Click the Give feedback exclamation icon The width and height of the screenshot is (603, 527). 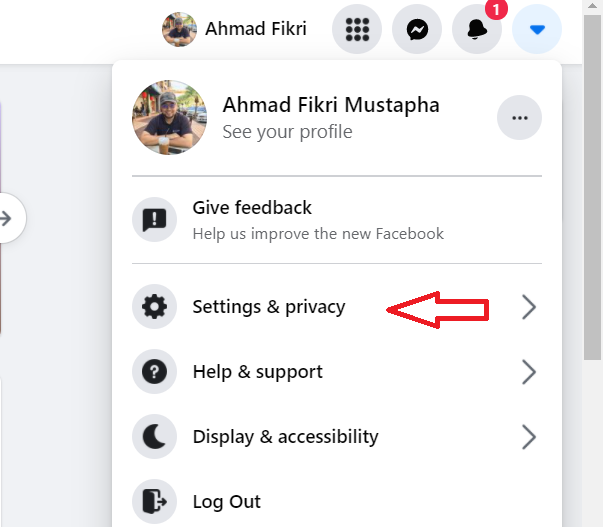click(154, 220)
